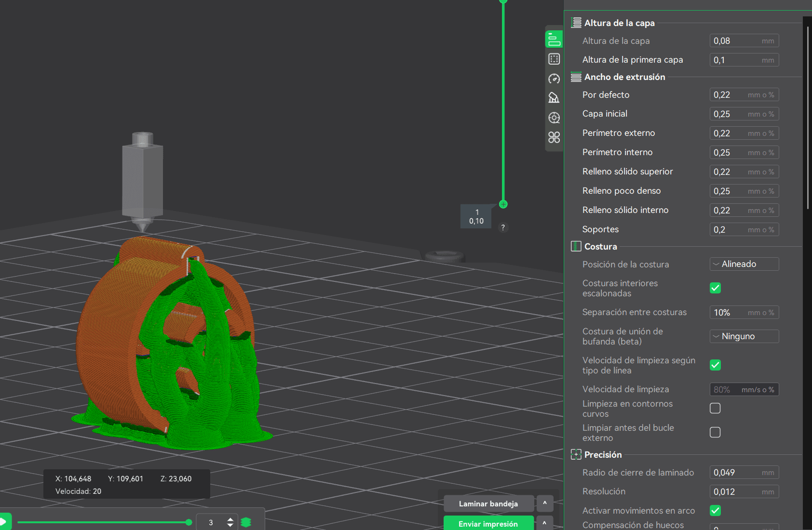Screen dimensions: 812x530
Task: Click the vertical layer slider lower handle
Action: point(503,204)
